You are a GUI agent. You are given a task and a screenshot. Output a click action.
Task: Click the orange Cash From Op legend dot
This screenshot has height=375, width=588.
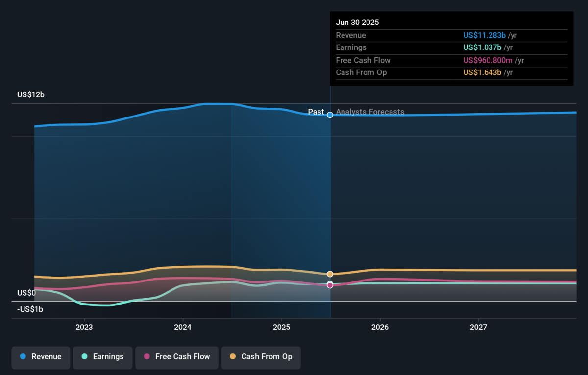[x=232, y=356]
